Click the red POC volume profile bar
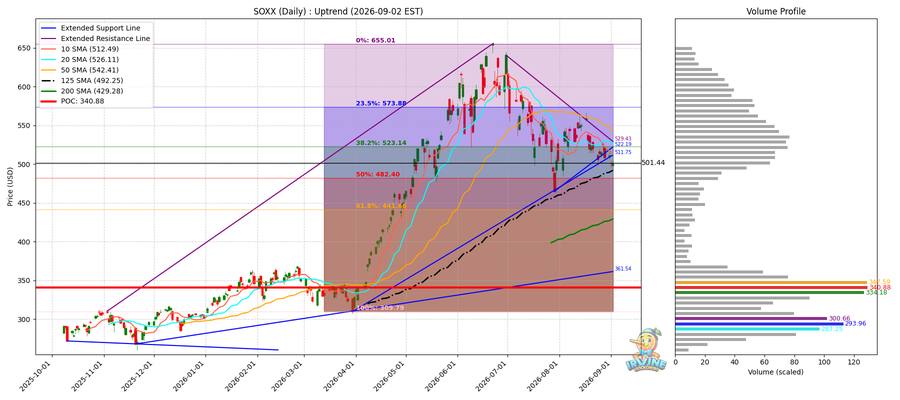 (x=771, y=288)
